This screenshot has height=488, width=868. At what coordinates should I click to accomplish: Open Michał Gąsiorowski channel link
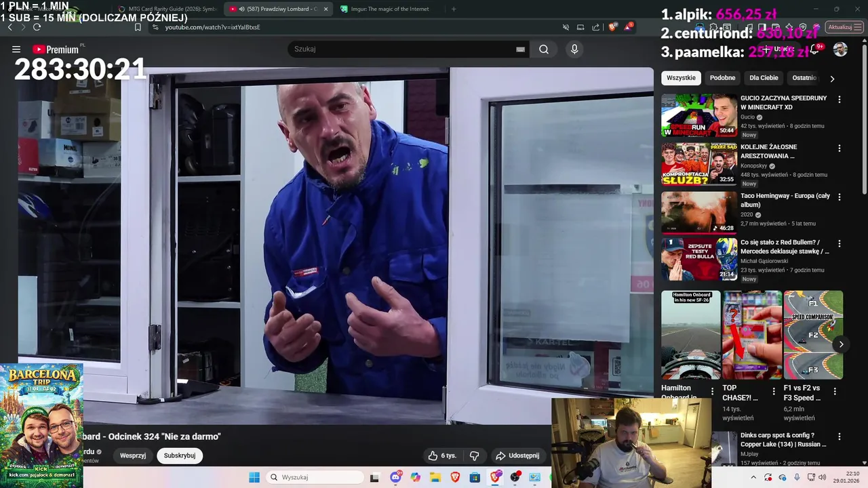pos(764,261)
